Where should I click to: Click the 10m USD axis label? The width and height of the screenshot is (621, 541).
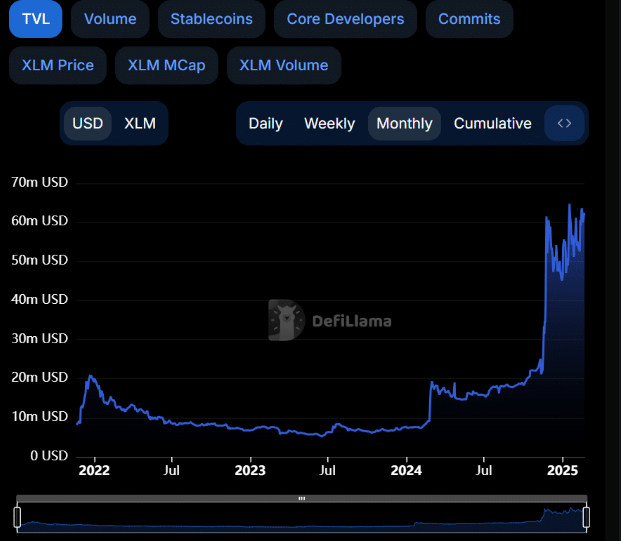point(40,417)
